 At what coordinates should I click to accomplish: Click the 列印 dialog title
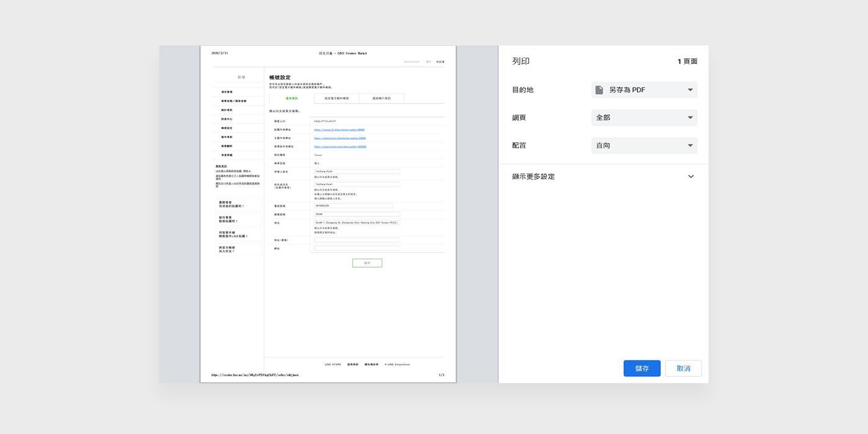coord(521,61)
